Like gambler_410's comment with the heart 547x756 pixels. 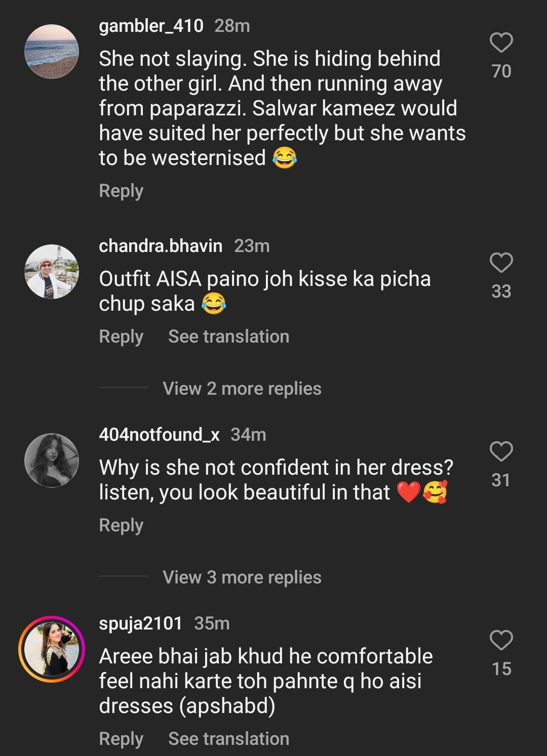(501, 43)
